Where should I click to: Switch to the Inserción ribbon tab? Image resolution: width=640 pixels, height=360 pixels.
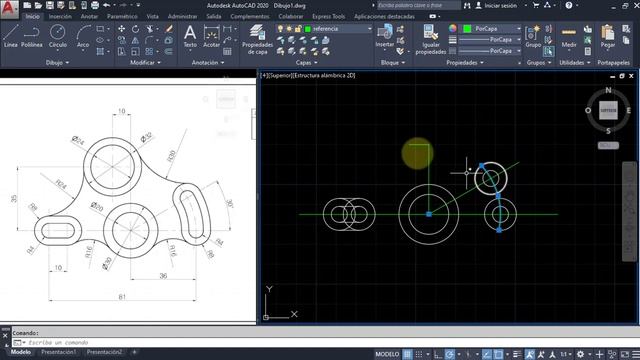click(60, 16)
